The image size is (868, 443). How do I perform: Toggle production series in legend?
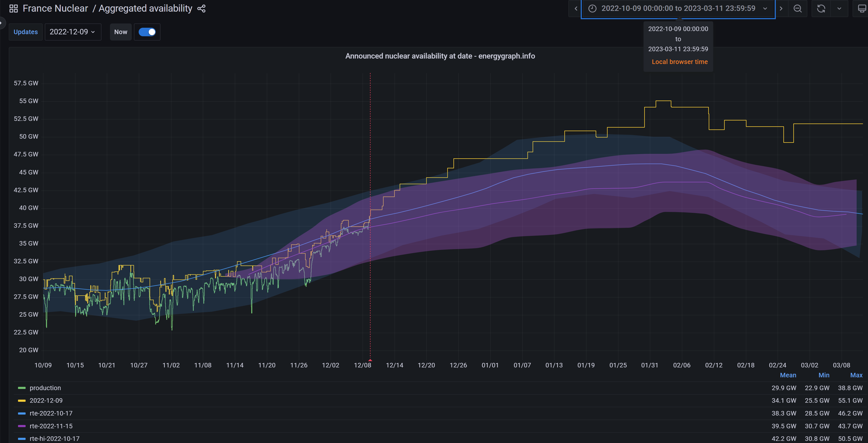(x=45, y=388)
